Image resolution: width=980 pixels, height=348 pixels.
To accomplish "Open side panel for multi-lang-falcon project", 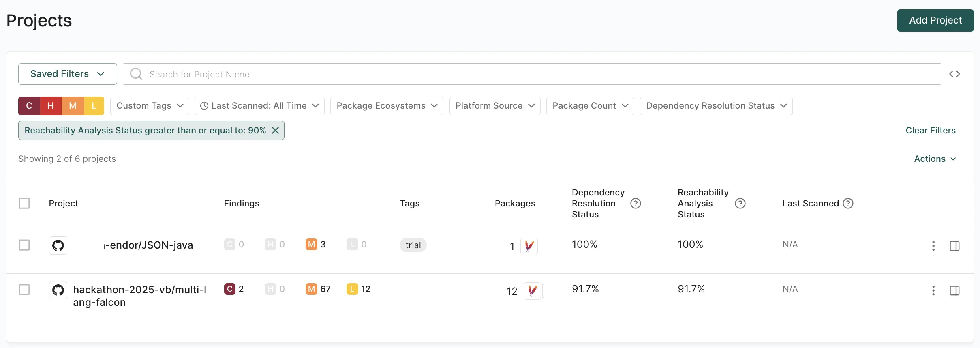I will coord(954,290).
